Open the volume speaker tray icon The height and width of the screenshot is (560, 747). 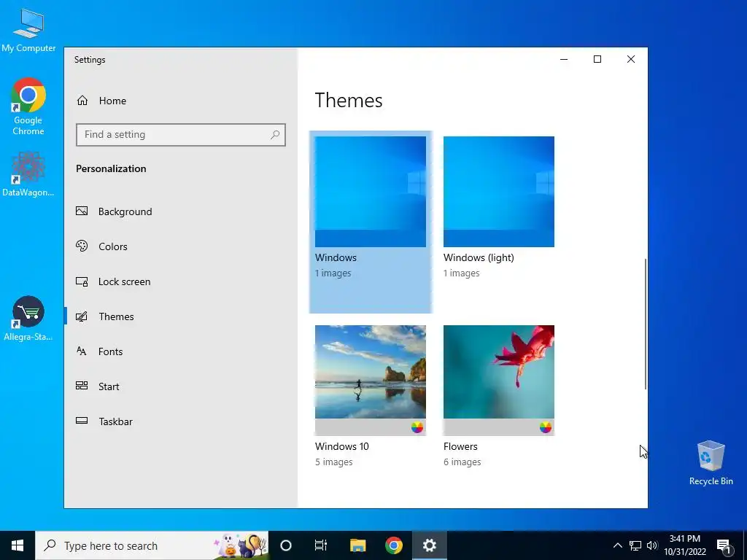652,545
